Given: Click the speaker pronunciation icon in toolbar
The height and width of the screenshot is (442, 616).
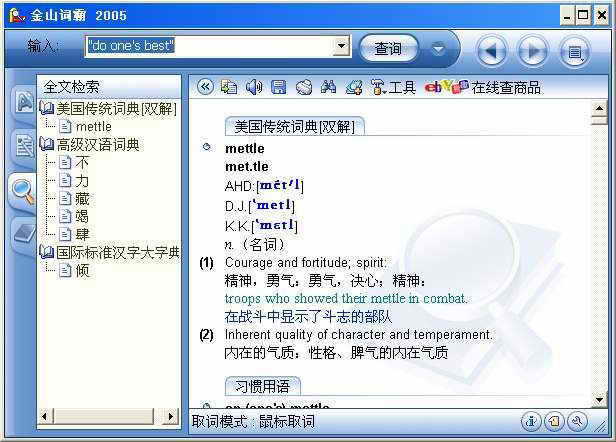Looking at the screenshot, I should tap(254, 88).
